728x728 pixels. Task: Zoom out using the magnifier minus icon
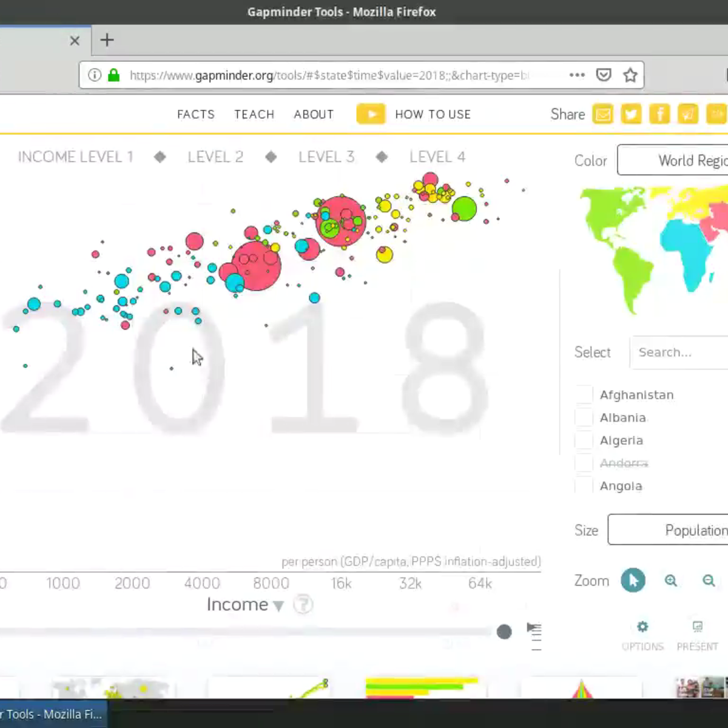pyautogui.click(x=709, y=581)
